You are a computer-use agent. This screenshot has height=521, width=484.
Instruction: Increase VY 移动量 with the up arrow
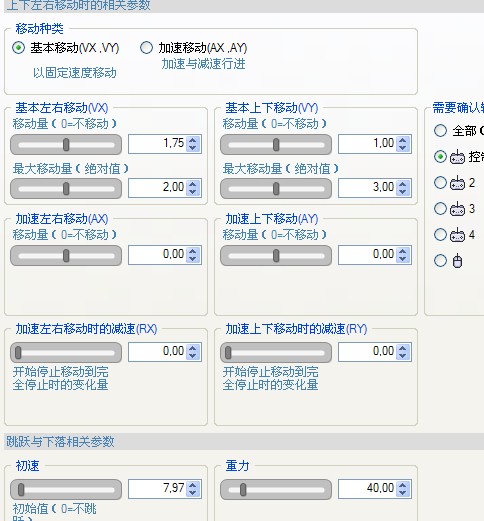point(403,140)
